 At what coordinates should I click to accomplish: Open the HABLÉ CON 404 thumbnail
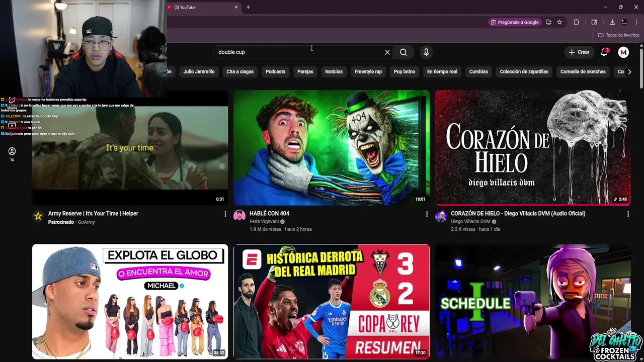pos(332,147)
